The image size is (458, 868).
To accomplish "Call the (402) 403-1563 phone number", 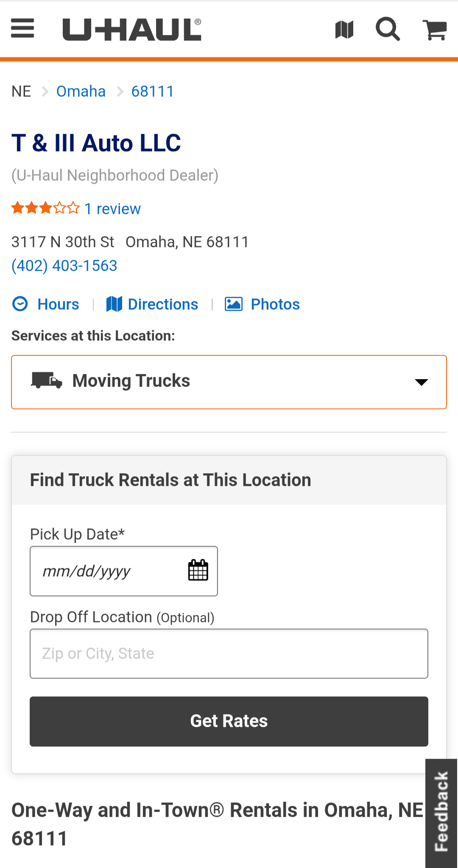I will [x=64, y=266].
